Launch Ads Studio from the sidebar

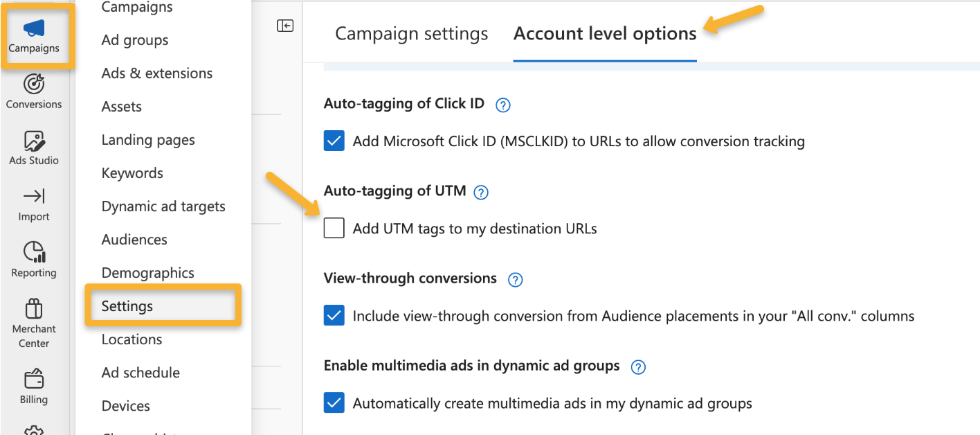point(34,141)
